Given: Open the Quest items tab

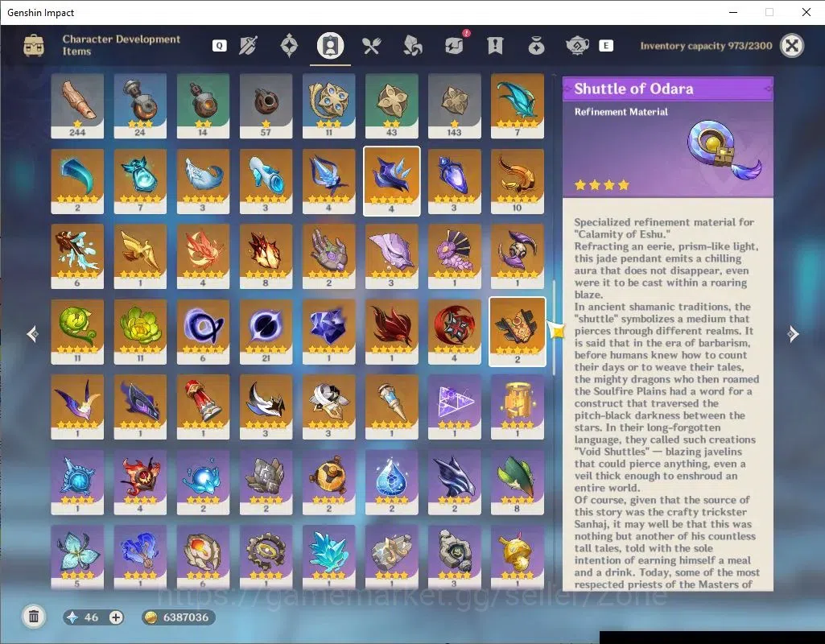Looking at the screenshot, I should point(495,46).
